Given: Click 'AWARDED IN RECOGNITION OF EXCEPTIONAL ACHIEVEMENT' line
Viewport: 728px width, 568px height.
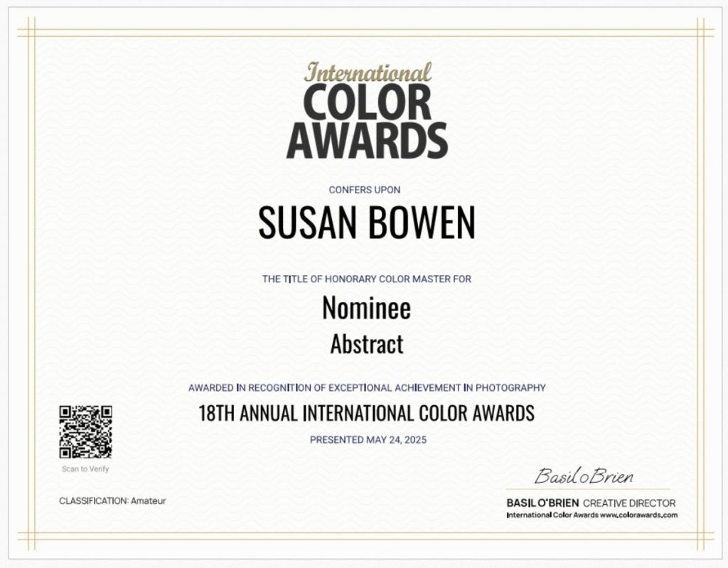Looking at the screenshot, I should coord(367,388).
